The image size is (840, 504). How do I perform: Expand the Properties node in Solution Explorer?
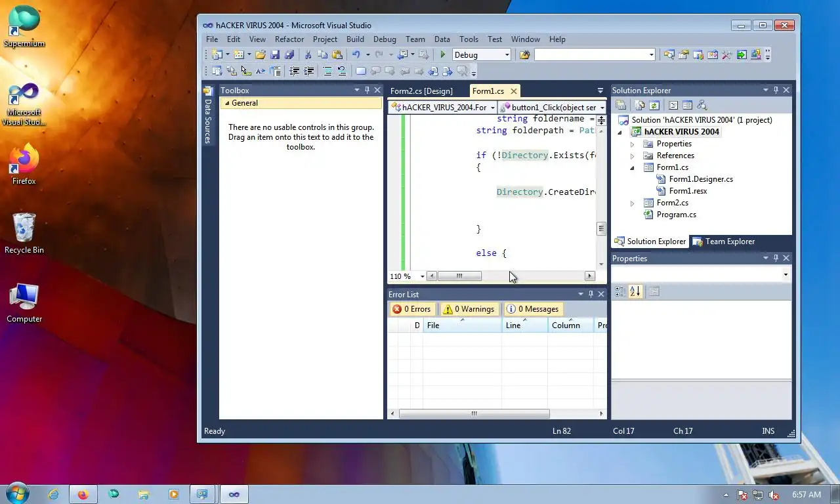coord(633,144)
